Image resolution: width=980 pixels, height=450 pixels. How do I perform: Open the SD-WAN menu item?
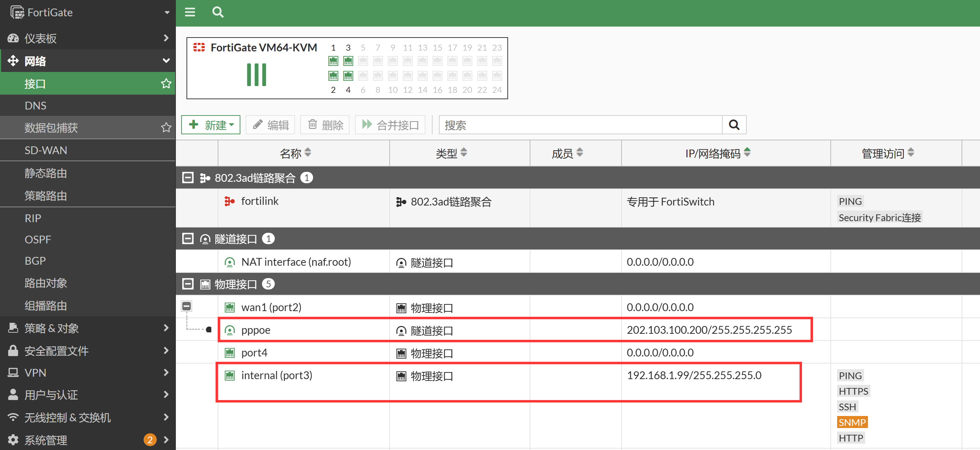(46, 150)
